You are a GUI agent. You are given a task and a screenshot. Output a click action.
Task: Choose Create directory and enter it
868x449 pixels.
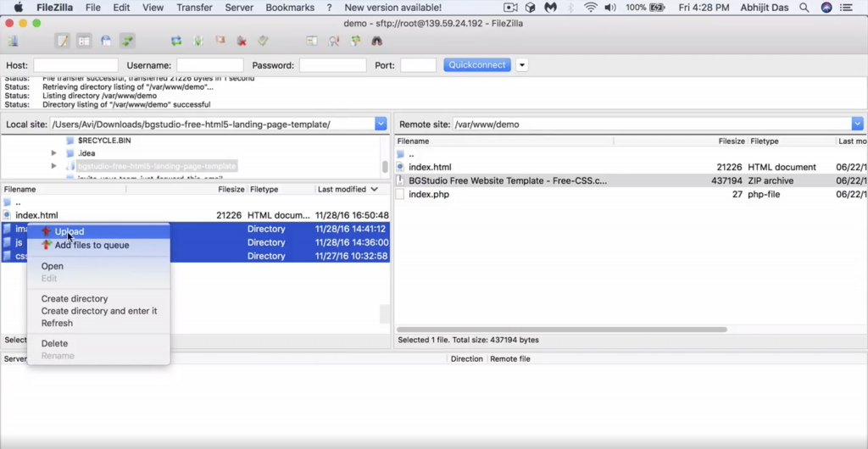click(x=98, y=311)
